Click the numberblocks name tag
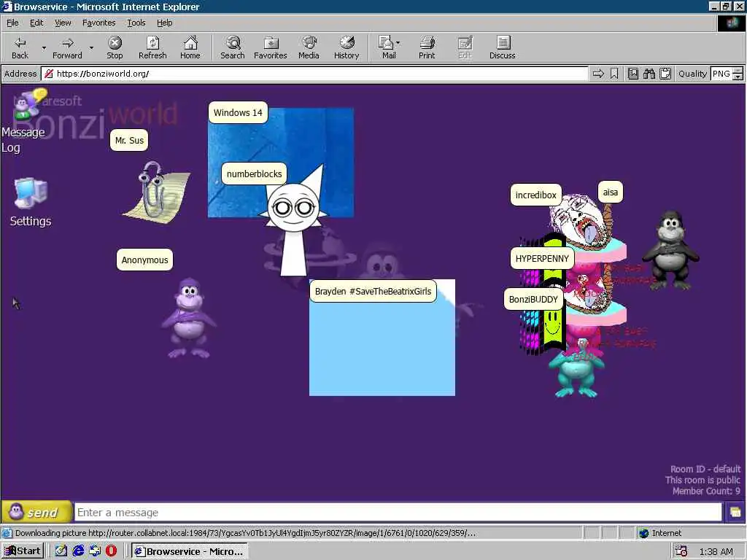747x560 pixels. pos(254,174)
